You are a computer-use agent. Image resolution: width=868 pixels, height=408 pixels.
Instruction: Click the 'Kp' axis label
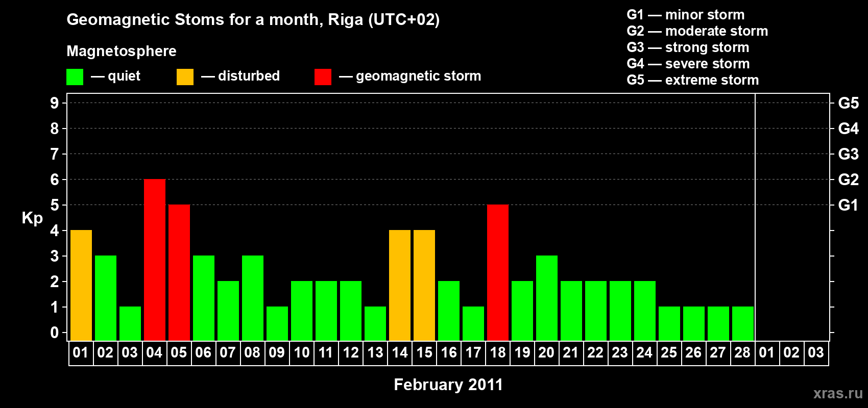click(32, 218)
